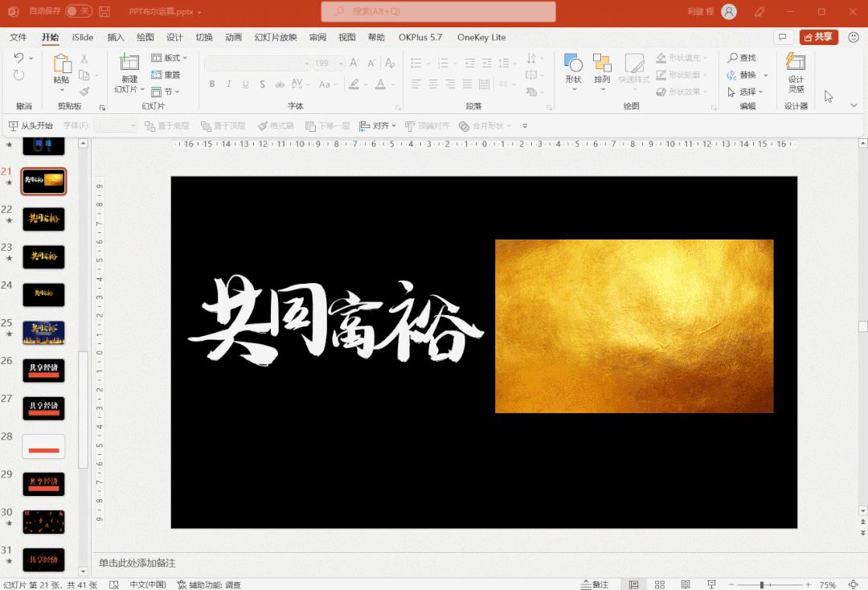Click the Format Painter (格式刷) icon
The width and height of the screenshot is (868, 590).
(84, 90)
